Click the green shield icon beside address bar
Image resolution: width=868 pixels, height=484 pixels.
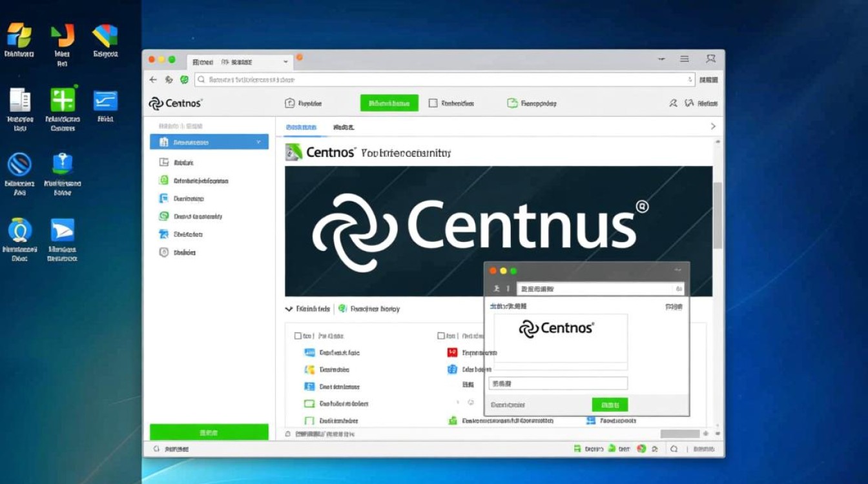point(184,80)
